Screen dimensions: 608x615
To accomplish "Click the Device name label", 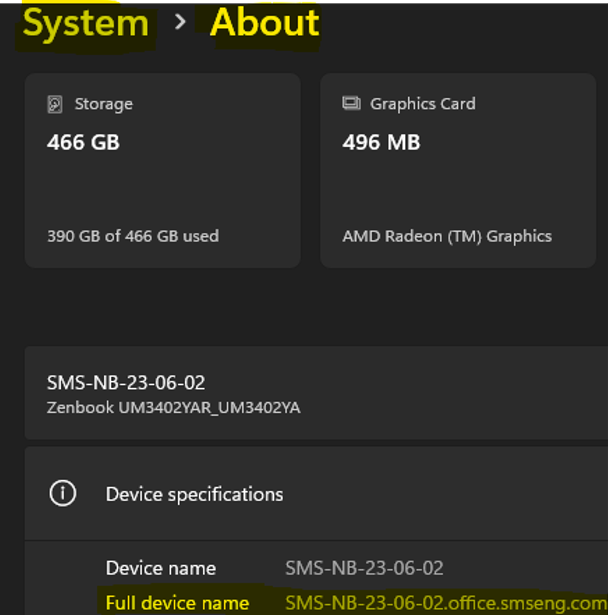I will [160, 568].
